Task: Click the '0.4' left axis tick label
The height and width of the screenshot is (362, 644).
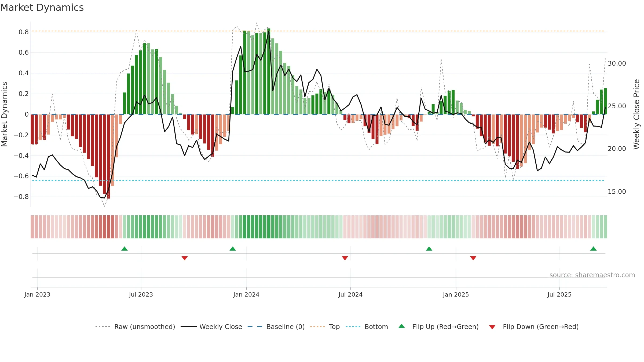Action: click(24, 73)
